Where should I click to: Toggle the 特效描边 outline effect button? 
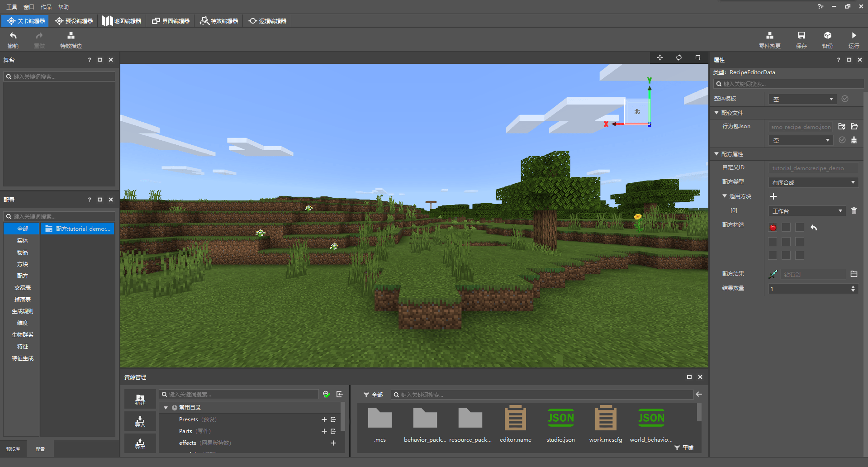(x=71, y=40)
